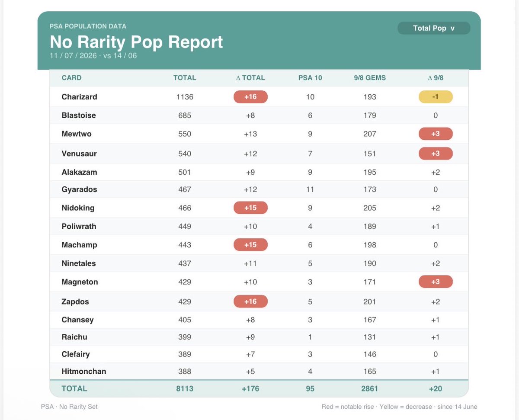Click Magneton's red +3 badge
The width and height of the screenshot is (519, 420).
(435, 282)
